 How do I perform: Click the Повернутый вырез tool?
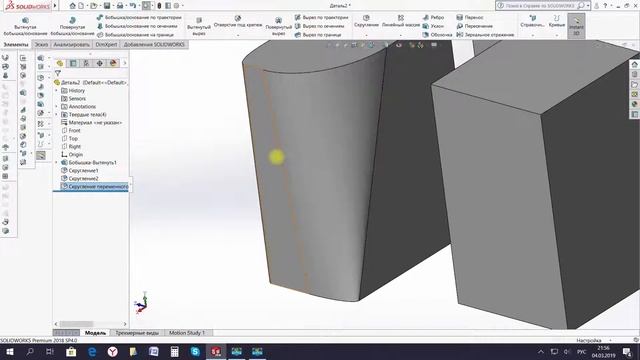coord(278,27)
